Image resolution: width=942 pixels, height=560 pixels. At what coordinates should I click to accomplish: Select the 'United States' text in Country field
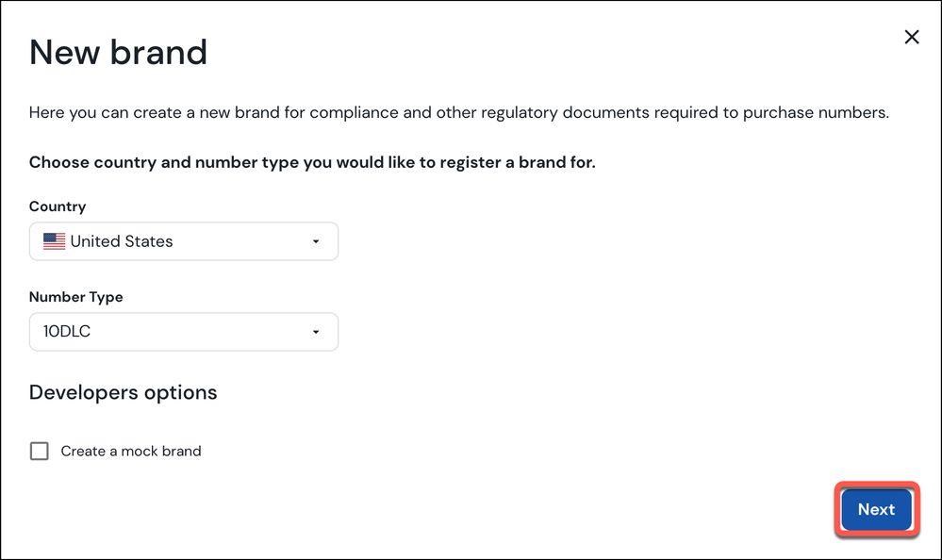point(122,241)
